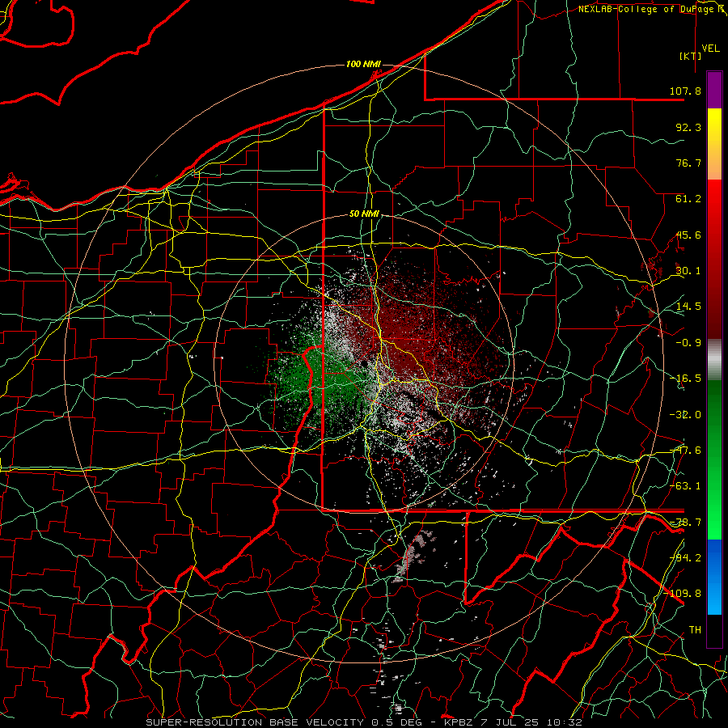Select the -78.7 value on velocity scale
Image resolution: width=728 pixels, height=728 pixels.
685,523
